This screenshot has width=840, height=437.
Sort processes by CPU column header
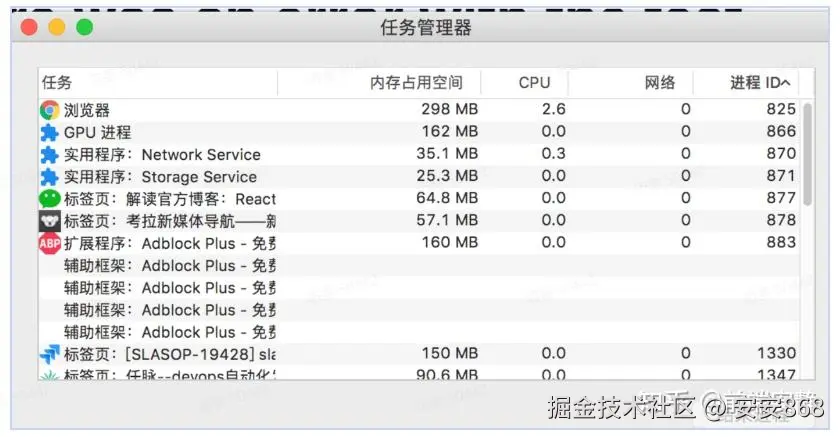pyautogui.click(x=534, y=83)
